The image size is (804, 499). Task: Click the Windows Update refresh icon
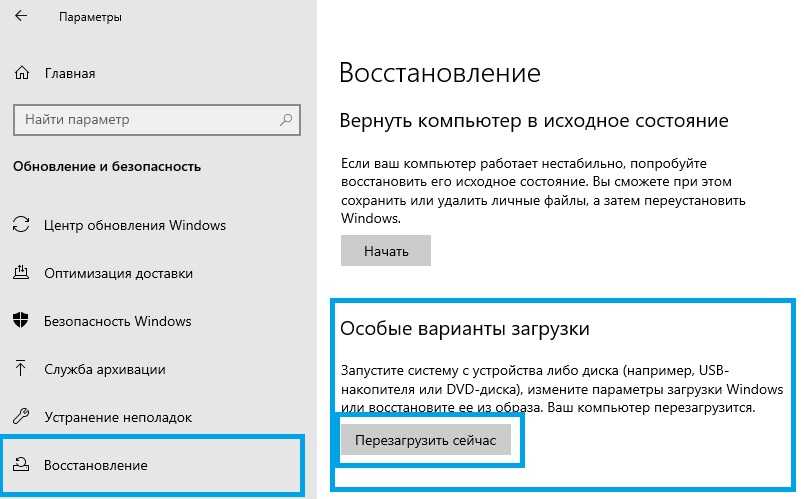pos(21,225)
